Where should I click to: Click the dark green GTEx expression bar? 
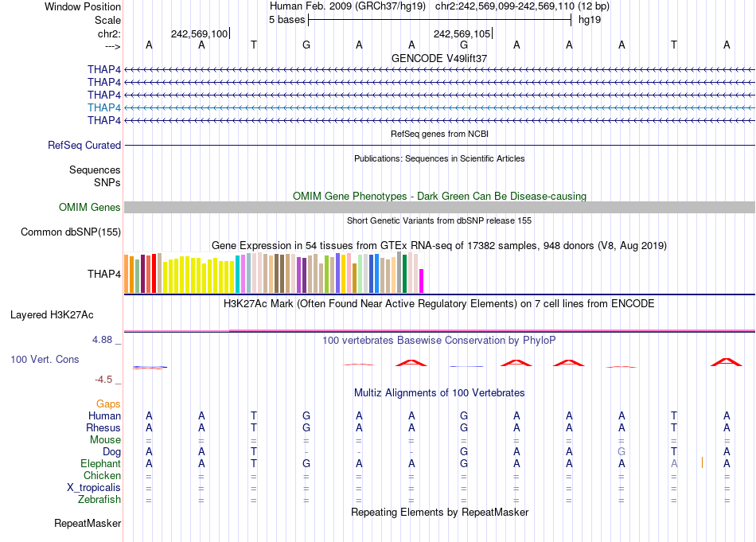tap(404, 274)
